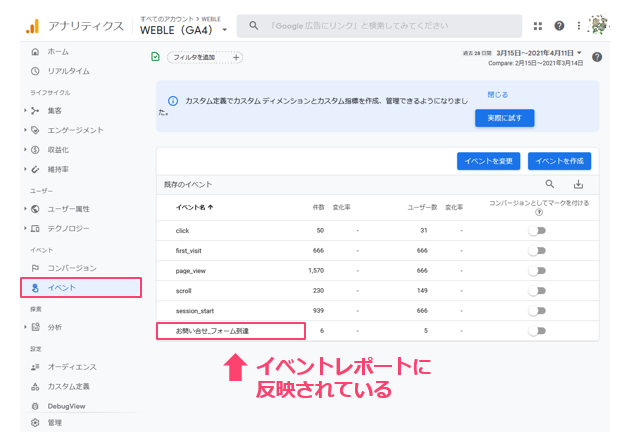Open the リアルタイム report

click(x=69, y=71)
